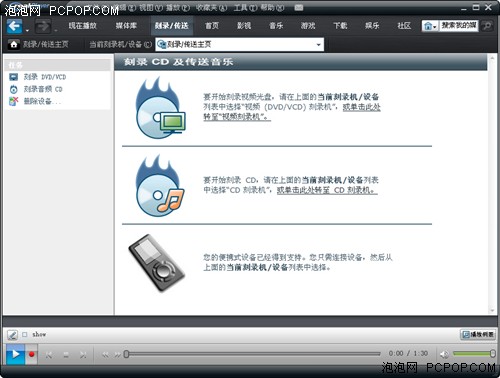Open the Forward button history dropdown arrow
Viewport: 500px width, 378px height.
(x=56, y=30)
